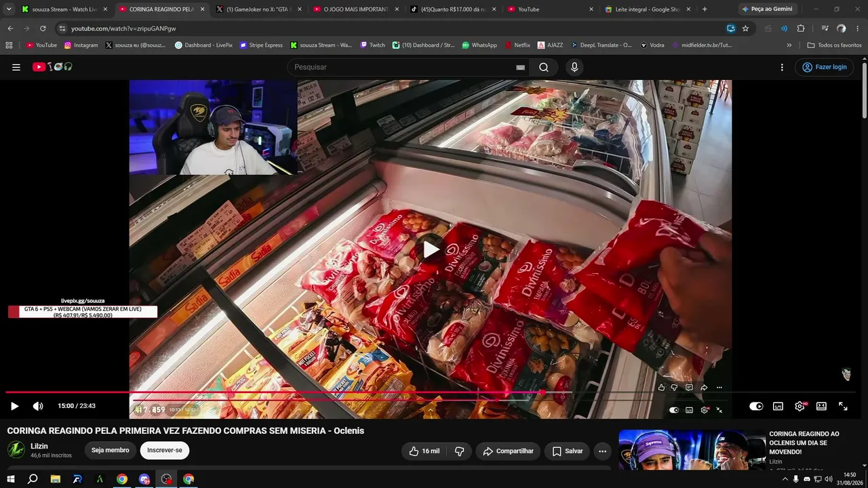Click the taskbar clock and date
The width and height of the screenshot is (868, 488).
click(x=850, y=479)
